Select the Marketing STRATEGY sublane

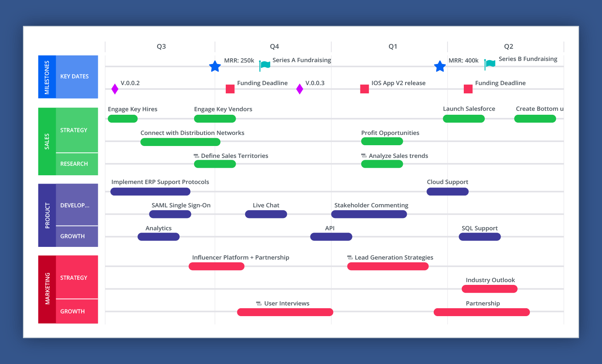(77, 277)
